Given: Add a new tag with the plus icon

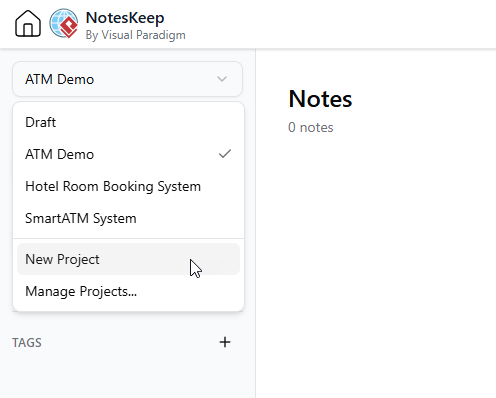Looking at the screenshot, I should [x=225, y=342].
